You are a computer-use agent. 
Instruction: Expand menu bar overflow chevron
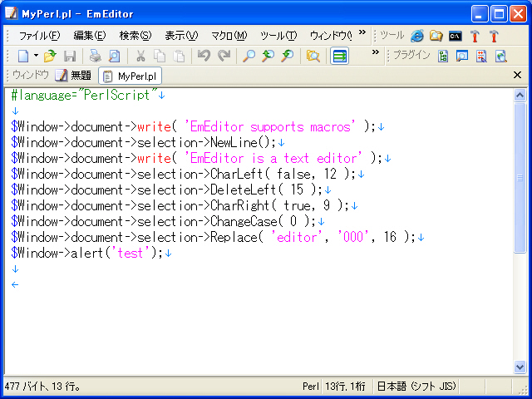click(x=362, y=32)
